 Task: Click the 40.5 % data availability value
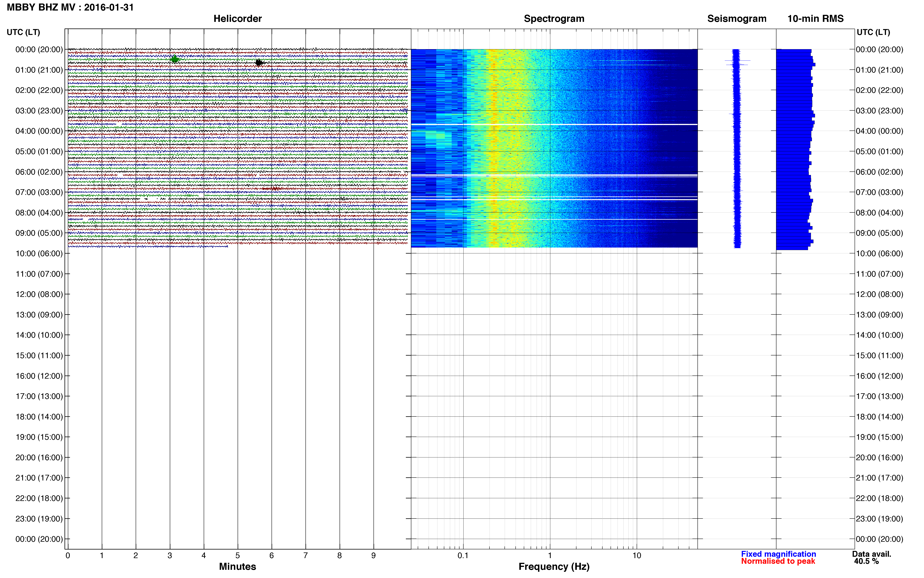pos(866,561)
